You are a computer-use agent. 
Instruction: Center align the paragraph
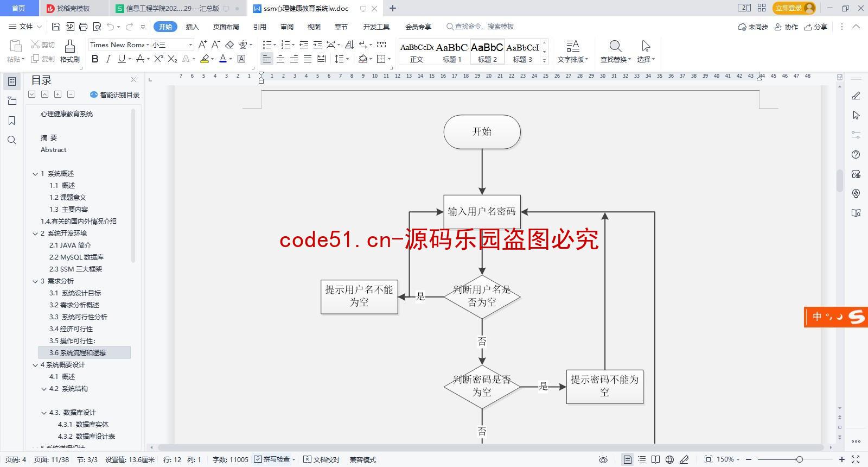point(280,59)
